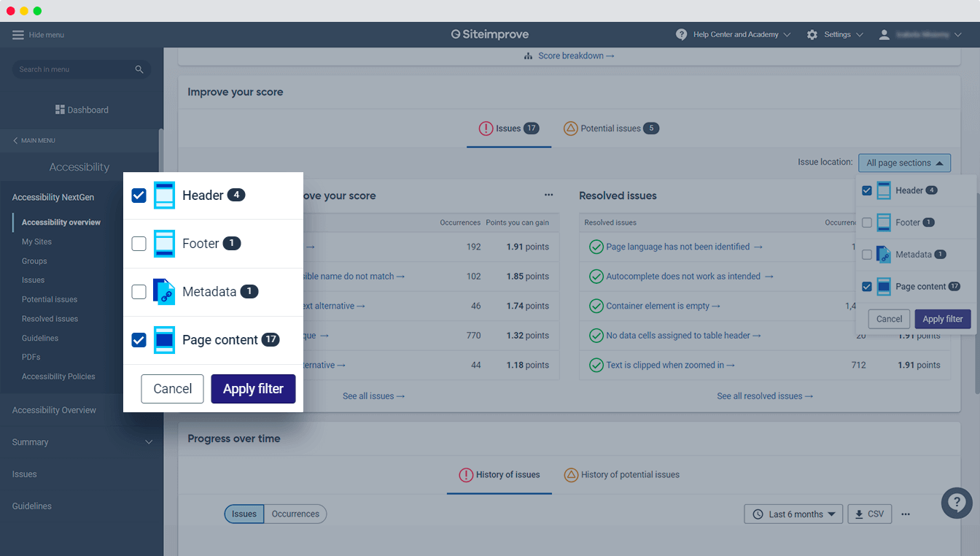The width and height of the screenshot is (980, 556).
Task: Click the back chevron beside MAIN MENU
Action: click(16, 140)
